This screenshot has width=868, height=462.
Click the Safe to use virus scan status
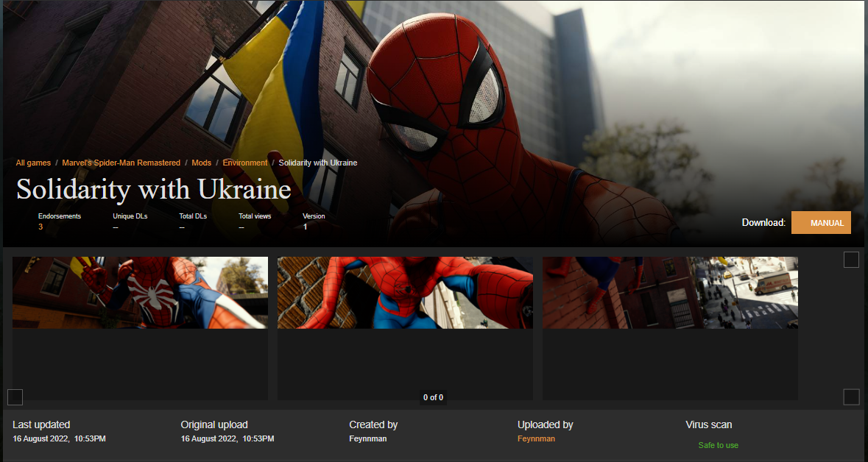pos(718,445)
